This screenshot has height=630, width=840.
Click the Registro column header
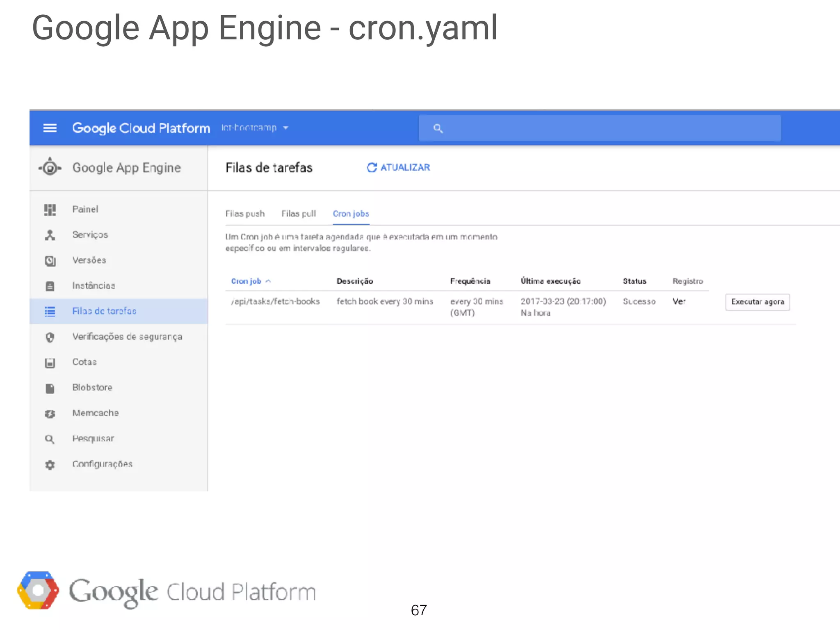[x=688, y=281]
